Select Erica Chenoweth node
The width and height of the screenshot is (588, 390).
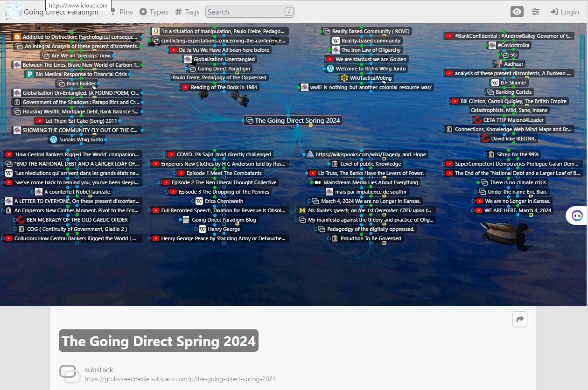tap(219, 201)
